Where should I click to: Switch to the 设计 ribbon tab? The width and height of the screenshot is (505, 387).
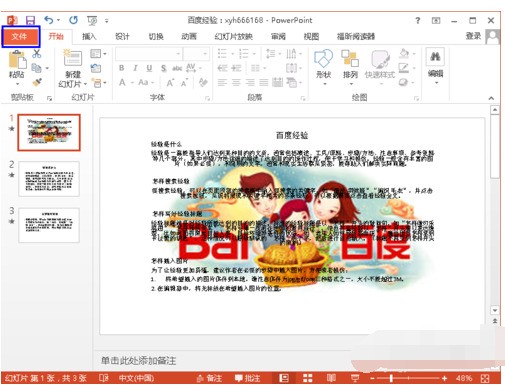(122, 36)
